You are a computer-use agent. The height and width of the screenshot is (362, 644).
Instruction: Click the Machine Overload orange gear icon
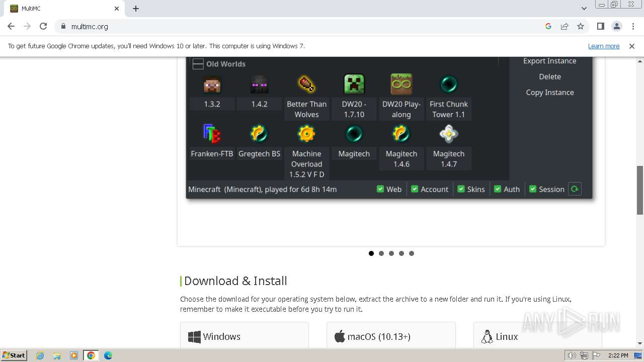tap(306, 134)
